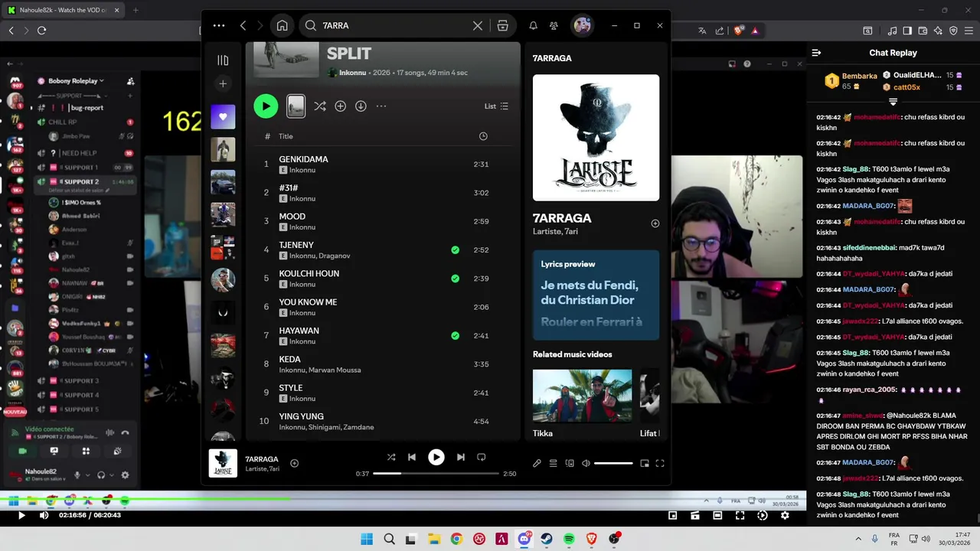The image size is (980, 551).
Task: Seek in Spotify song progress bar
Action: pos(436,474)
